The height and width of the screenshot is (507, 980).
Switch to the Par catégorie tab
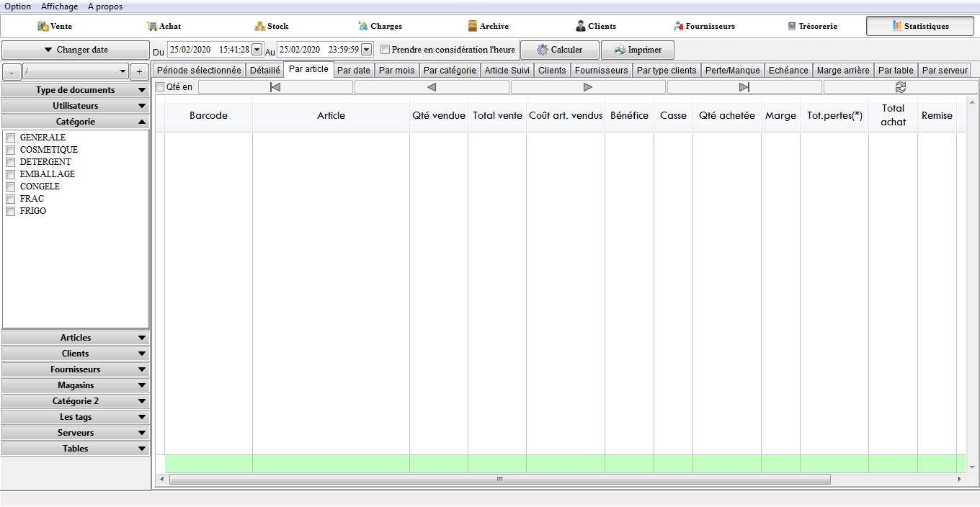tap(449, 71)
